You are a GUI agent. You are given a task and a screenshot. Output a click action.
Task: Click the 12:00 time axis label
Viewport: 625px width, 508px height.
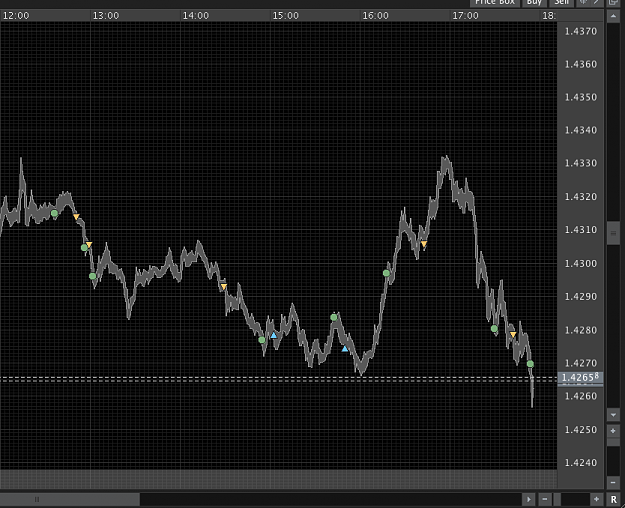[x=16, y=16]
